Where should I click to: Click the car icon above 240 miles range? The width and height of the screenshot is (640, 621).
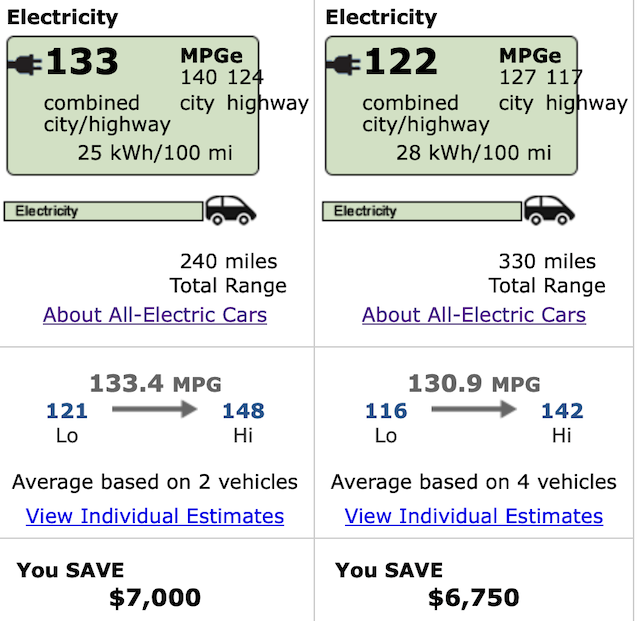(x=231, y=210)
